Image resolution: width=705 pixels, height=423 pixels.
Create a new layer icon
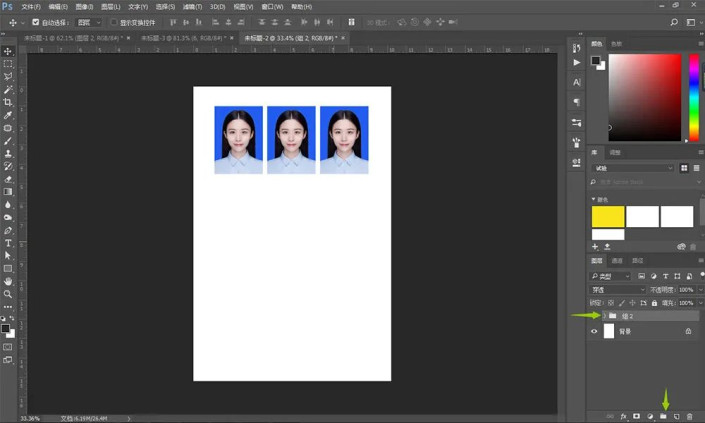pos(676,416)
